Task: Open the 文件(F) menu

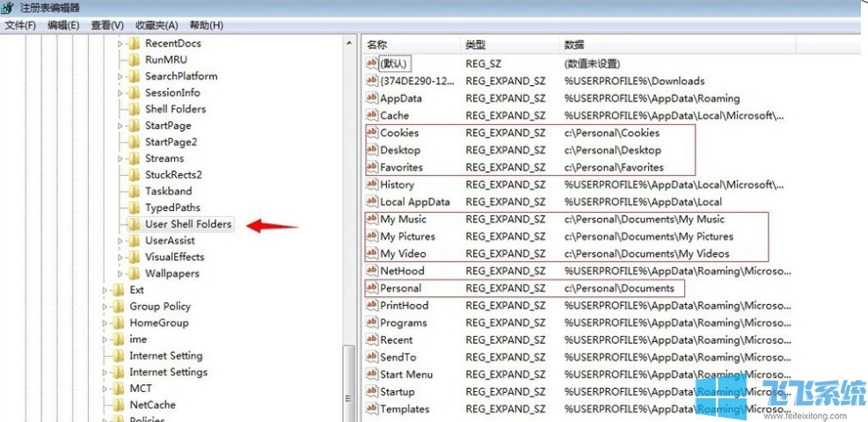Action: tap(20, 25)
